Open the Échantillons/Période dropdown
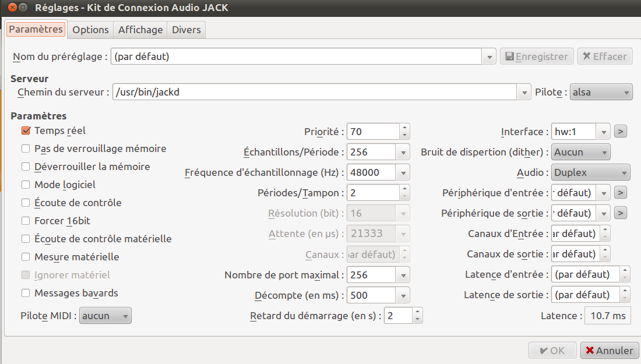The image size is (641, 364). [403, 153]
